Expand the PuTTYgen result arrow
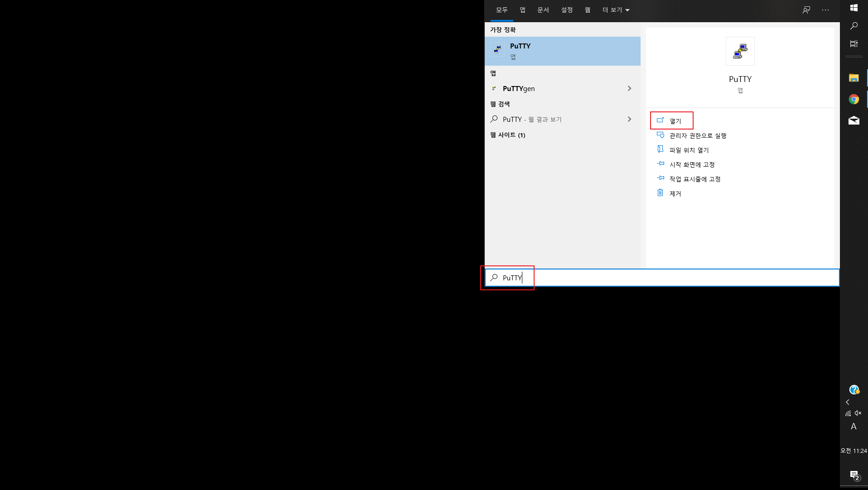The height and width of the screenshot is (490, 868). [x=629, y=88]
